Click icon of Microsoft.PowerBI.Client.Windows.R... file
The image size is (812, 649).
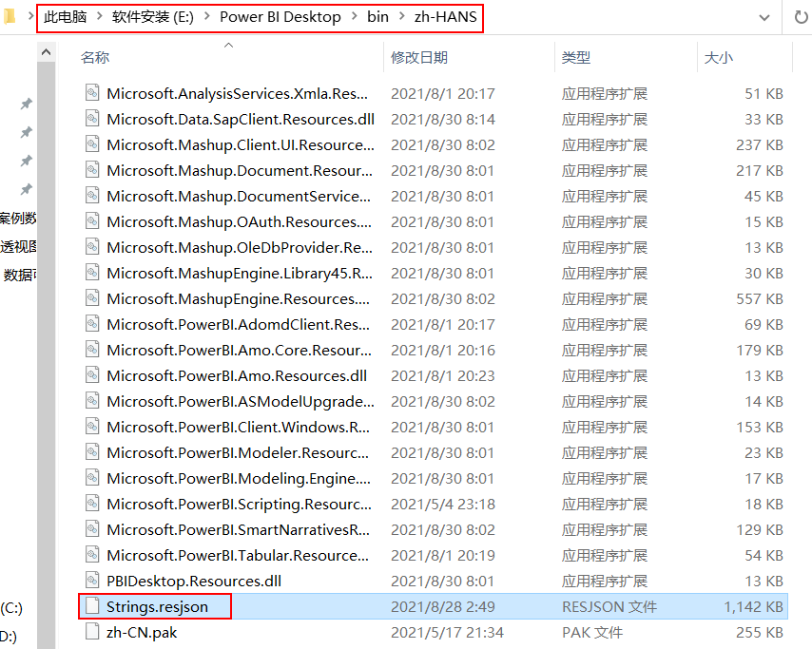point(92,427)
